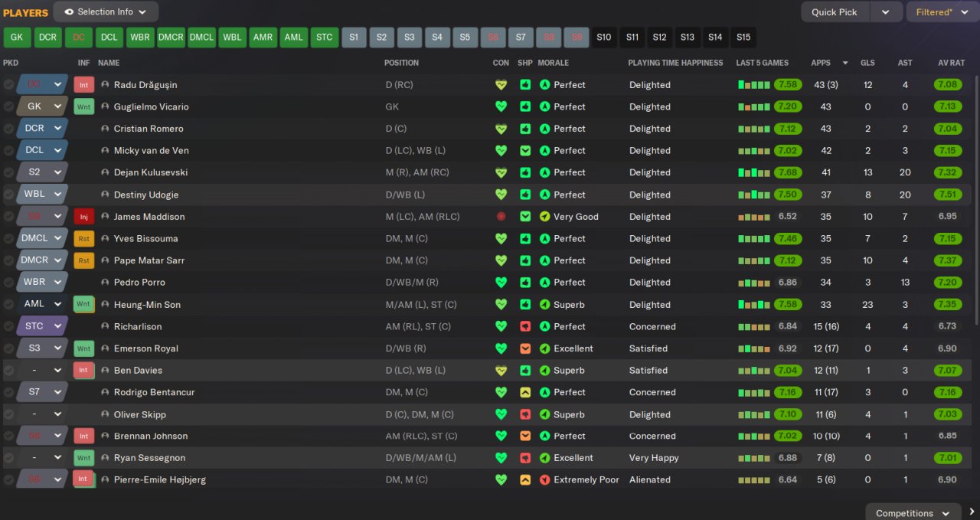Tick the selection checkbox for Dejan Kulusevski
Screen dimensions: 980x520
coord(8,172)
